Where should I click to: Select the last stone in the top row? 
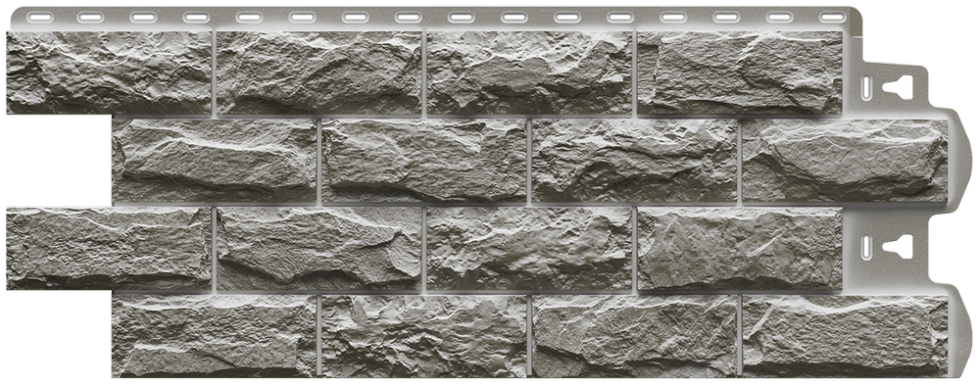(x=740, y=72)
